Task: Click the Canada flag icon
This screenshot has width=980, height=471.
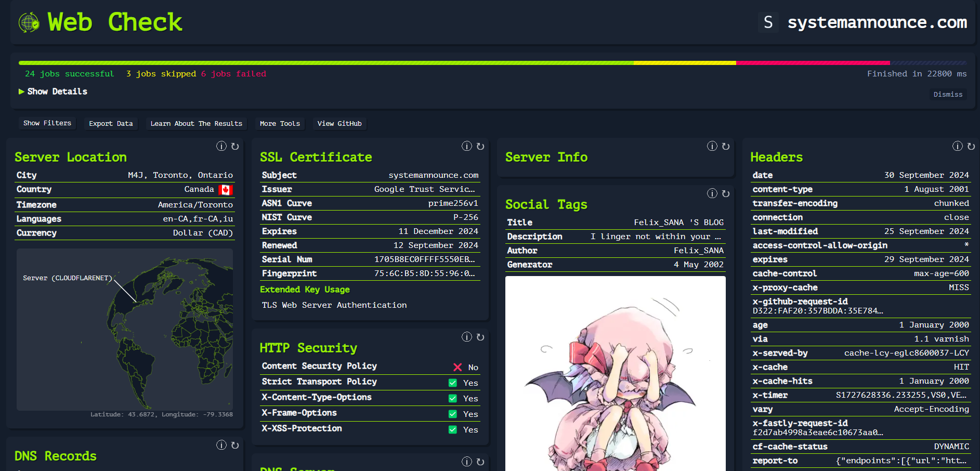Action: pyautogui.click(x=225, y=190)
